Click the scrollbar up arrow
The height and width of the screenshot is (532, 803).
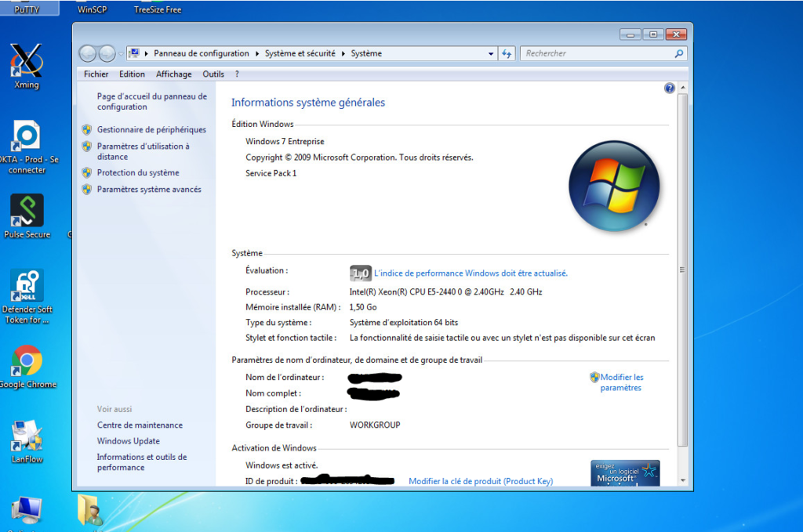pos(683,88)
